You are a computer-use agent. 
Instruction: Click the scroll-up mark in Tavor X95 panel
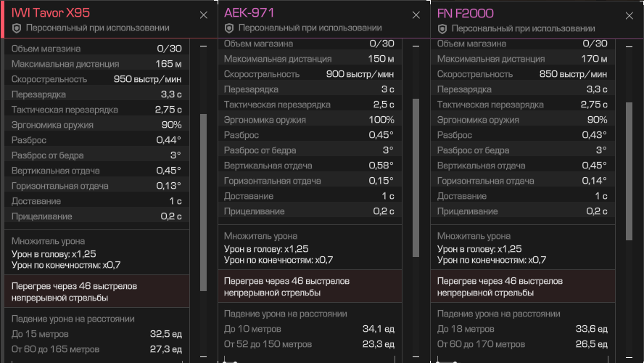click(x=203, y=46)
